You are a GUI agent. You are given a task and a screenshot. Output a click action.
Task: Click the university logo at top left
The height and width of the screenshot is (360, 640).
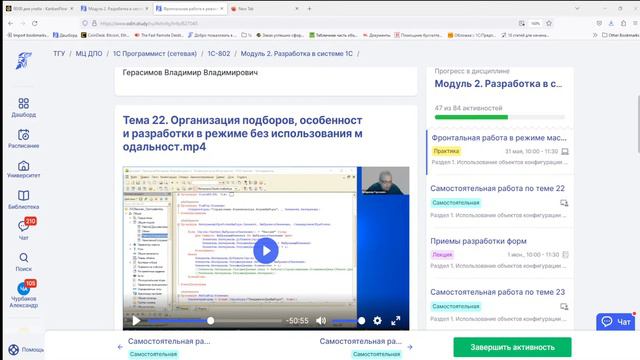(x=24, y=60)
